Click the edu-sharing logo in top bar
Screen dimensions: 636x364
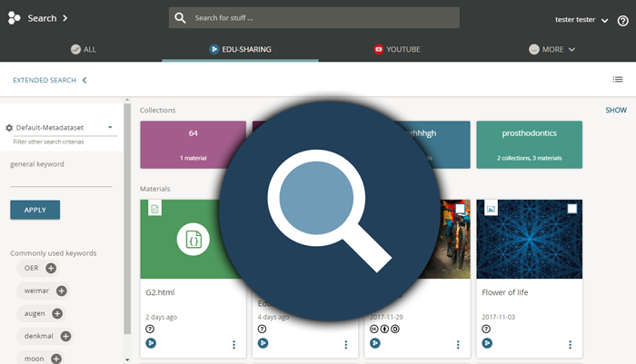[15, 18]
